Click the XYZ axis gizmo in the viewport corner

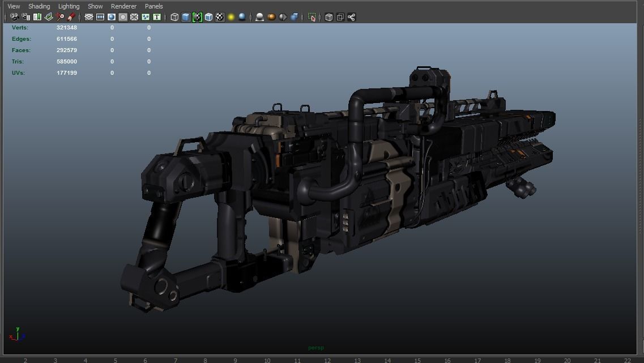pos(17,334)
